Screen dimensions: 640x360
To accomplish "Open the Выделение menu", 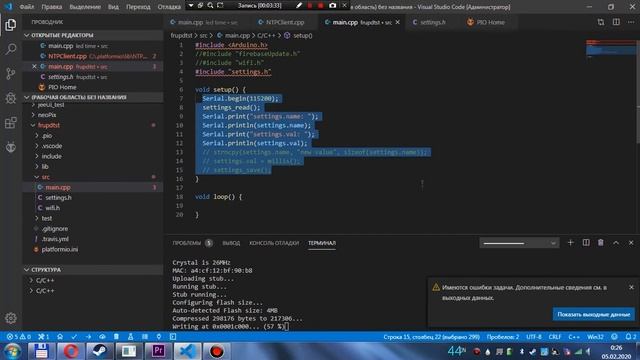I will pos(85,7).
